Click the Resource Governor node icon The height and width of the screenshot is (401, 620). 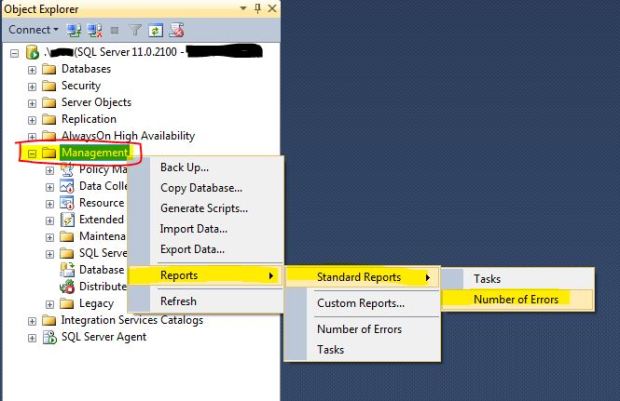click(x=67, y=203)
